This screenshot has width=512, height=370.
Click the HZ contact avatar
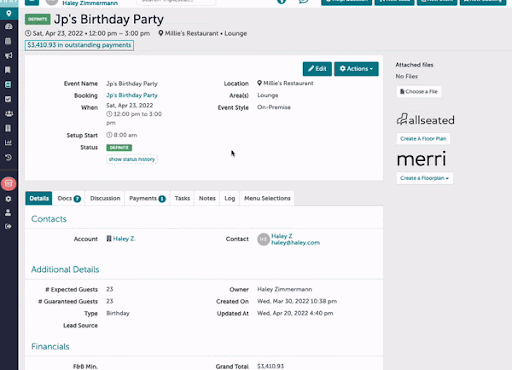pos(263,239)
